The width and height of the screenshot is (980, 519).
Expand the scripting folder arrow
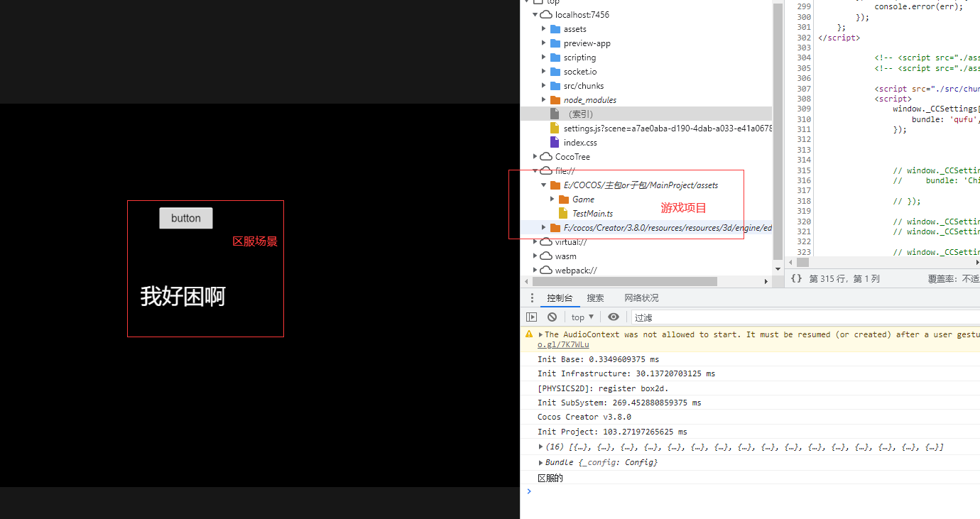pos(544,58)
